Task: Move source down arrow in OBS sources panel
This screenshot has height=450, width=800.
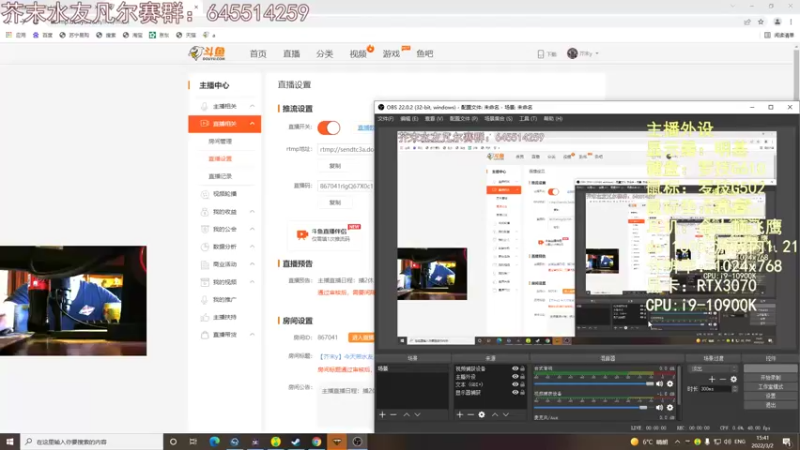Action: pos(506,415)
